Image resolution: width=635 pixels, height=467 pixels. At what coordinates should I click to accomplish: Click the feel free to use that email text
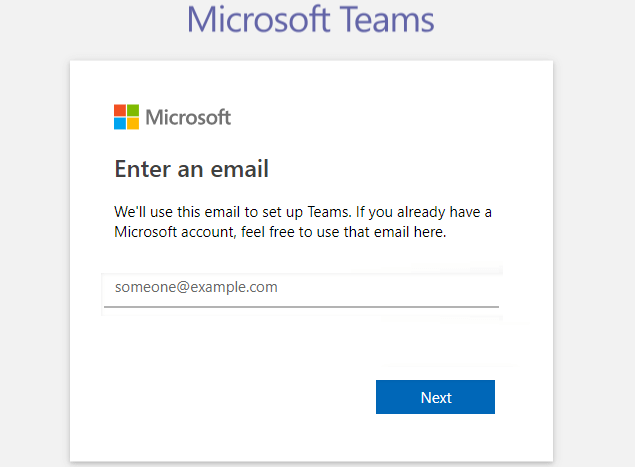coord(343,232)
